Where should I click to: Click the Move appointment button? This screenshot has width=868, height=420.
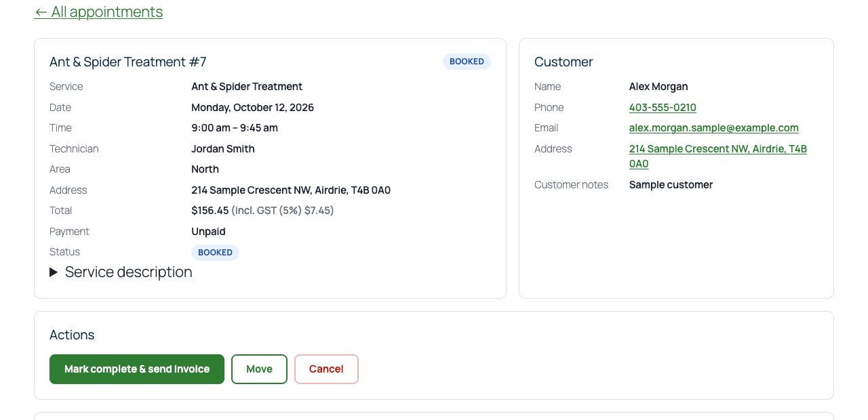pyautogui.click(x=259, y=369)
